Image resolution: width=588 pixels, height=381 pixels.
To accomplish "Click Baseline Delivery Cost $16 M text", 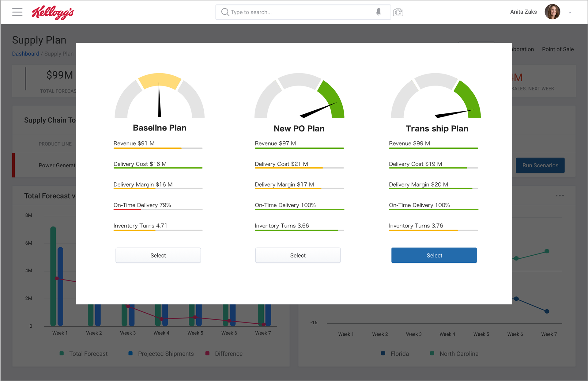I will coord(140,164).
